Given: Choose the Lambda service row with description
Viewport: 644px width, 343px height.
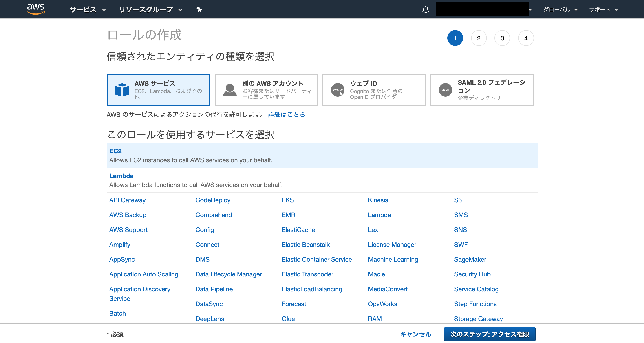Looking at the screenshot, I should pos(322,180).
